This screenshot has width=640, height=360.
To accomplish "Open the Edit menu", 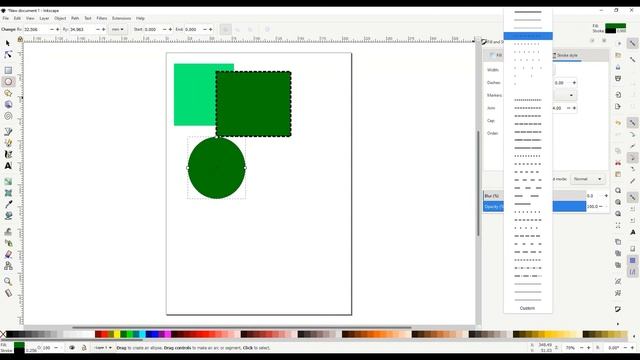I will click(17, 18).
